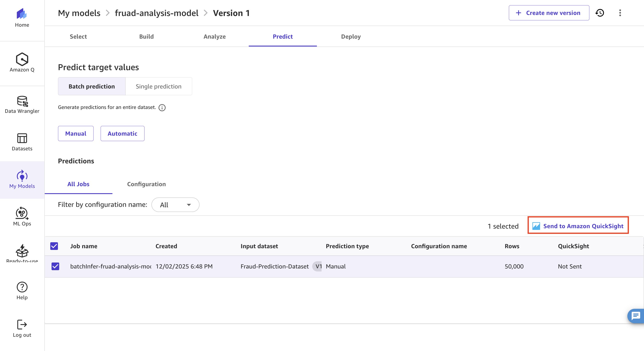Expand the configuration name filter dropdown
This screenshot has width=644, height=351.
[x=175, y=205]
